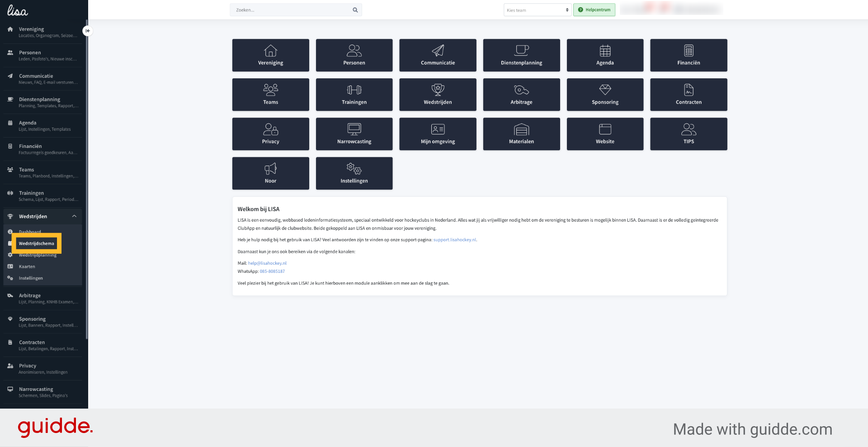Open the Personen module tile
Viewport: 868px width, 447px height.
pyautogui.click(x=354, y=55)
